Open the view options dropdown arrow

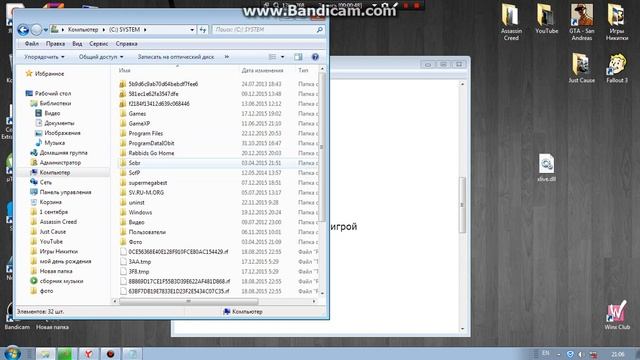[282, 57]
